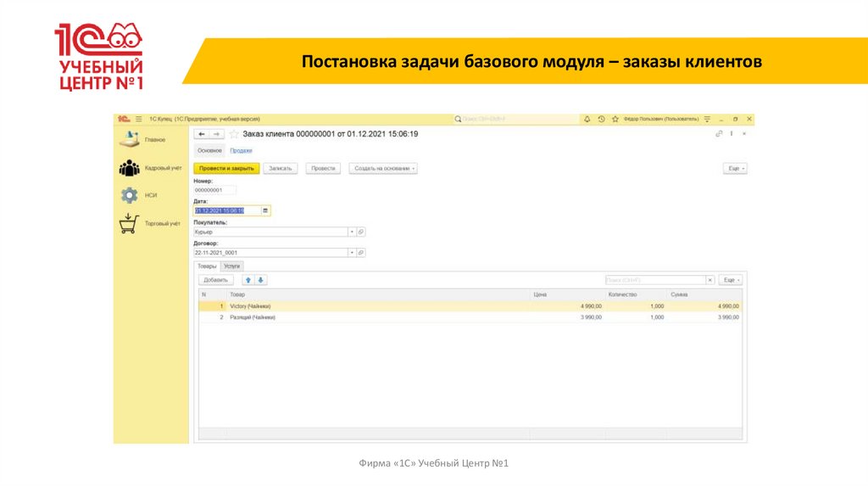Select the Victory (Чайники) row

pos(470,305)
